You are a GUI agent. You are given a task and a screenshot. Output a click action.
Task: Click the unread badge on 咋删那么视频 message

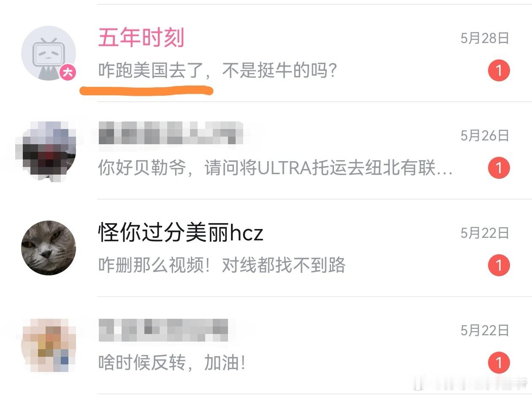click(499, 265)
